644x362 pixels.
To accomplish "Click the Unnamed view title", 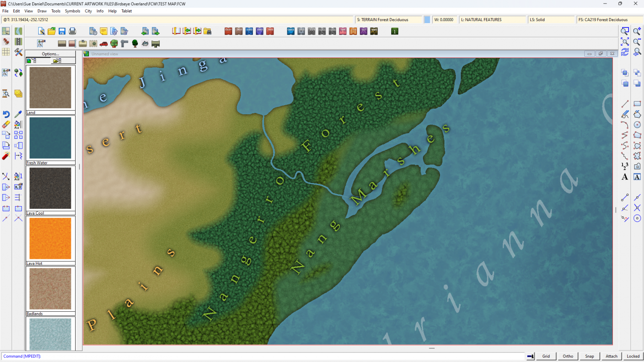I will pos(105,54).
